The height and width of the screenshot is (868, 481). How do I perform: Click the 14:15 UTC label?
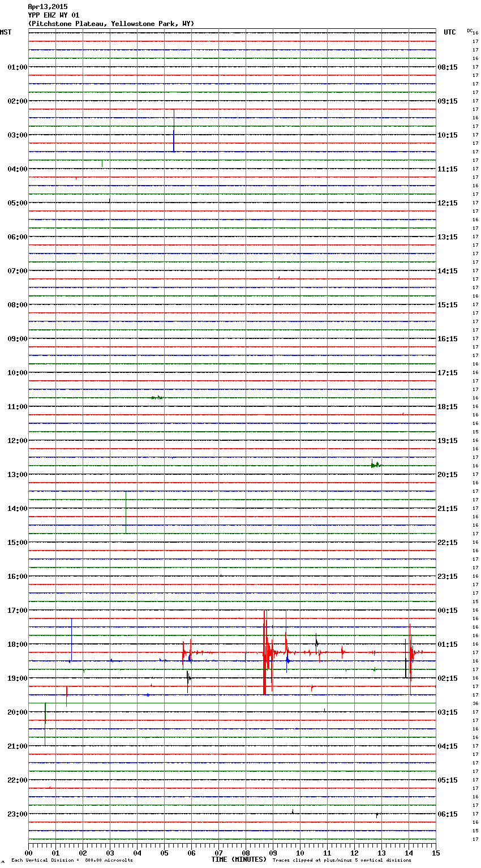coord(448,271)
